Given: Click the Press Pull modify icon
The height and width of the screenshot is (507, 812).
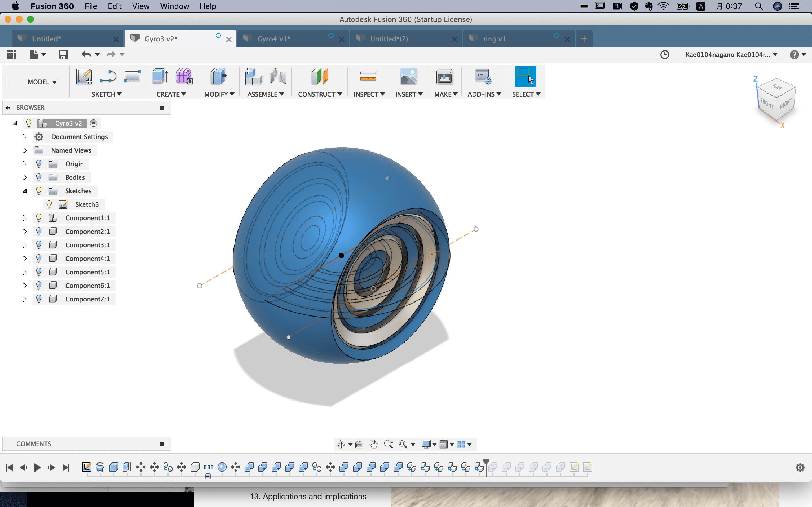Looking at the screenshot, I should click(x=219, y=76).
